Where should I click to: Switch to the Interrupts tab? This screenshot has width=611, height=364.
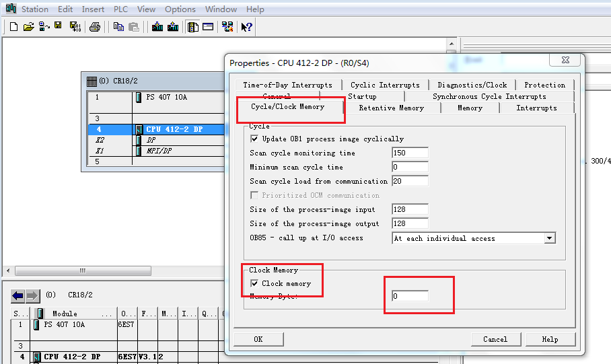[536, 108]
